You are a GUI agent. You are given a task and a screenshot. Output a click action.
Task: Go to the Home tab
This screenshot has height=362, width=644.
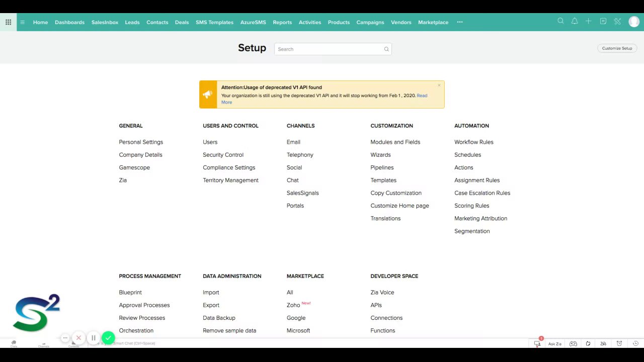point(41,22)
